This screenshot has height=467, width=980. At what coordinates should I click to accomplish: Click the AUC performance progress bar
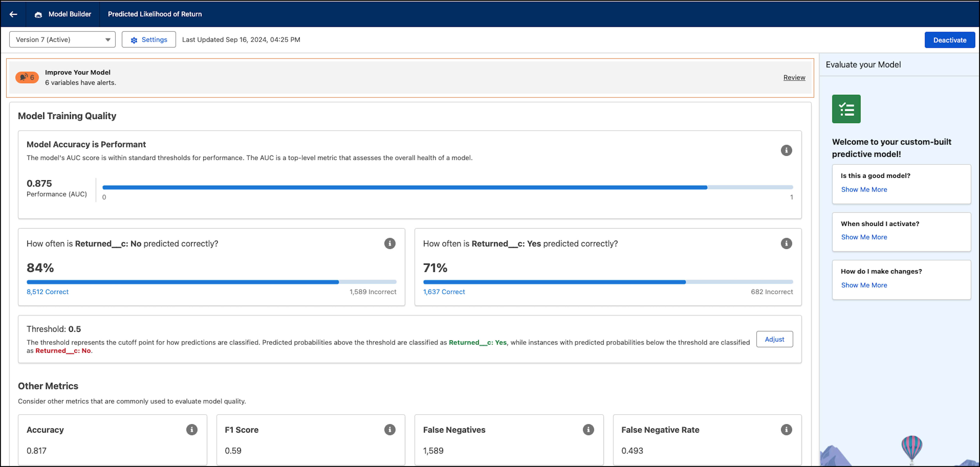[x=448, y=187]
